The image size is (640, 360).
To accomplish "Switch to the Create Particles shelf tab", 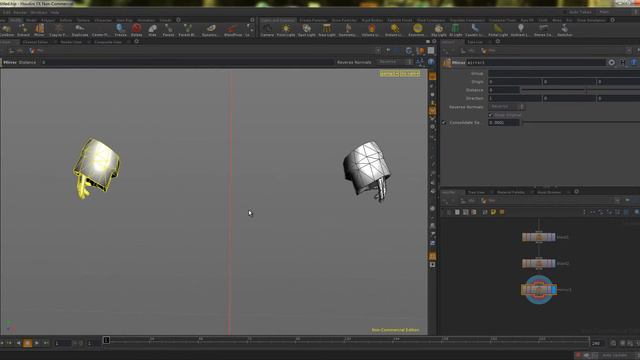I will click(x=313, y=20).
